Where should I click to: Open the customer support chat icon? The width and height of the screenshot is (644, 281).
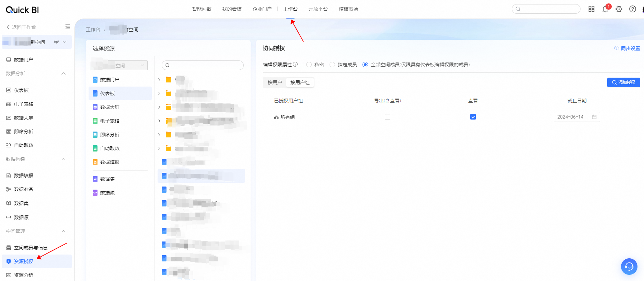click(629, 266)
